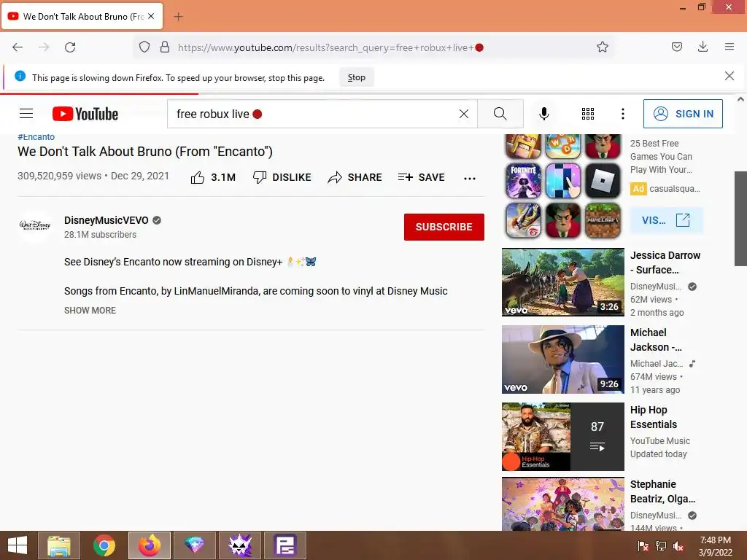
Task: Click the YouTube search magnifier button
Action: point(500,114)
